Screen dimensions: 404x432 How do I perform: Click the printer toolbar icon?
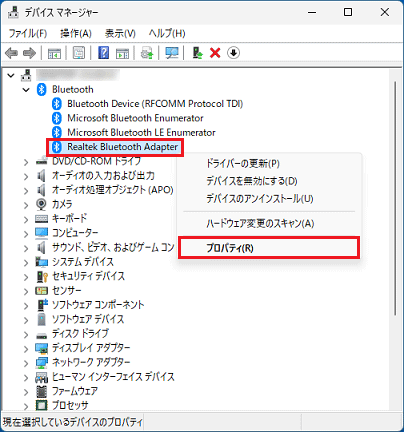click(147, 53)
